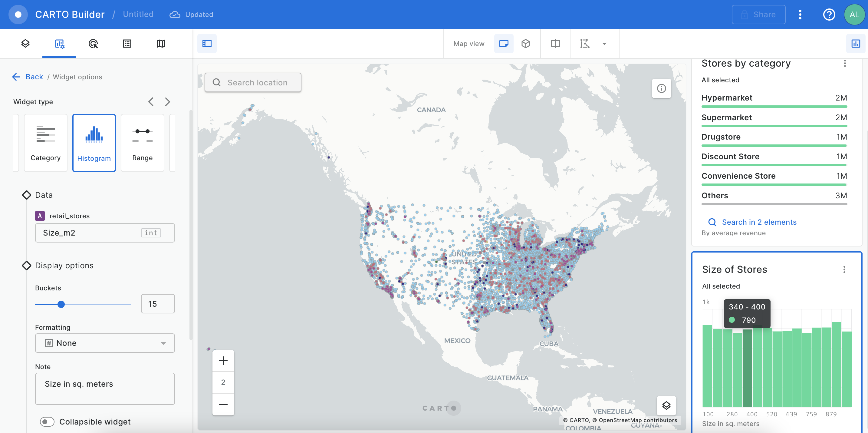Enable dual map split view
868x433 pixels.
coord(555,44)
